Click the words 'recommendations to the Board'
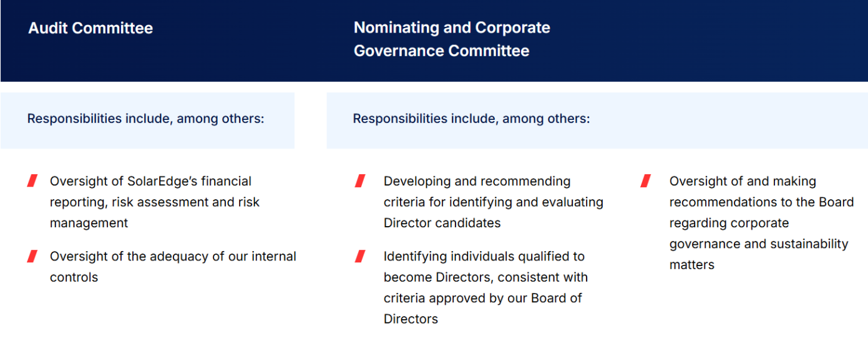 pos(761,202)
